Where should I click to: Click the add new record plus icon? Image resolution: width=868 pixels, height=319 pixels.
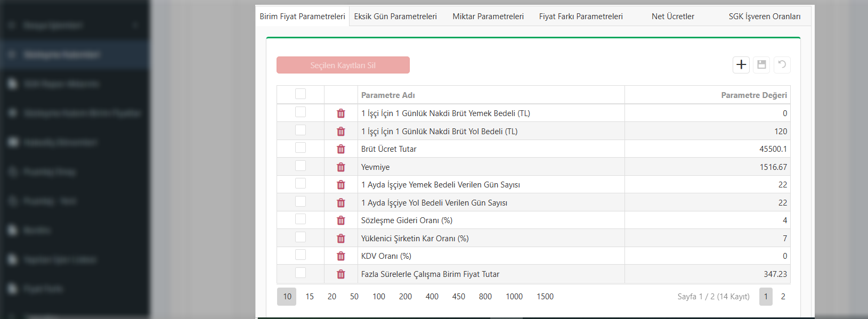[741, 65]
